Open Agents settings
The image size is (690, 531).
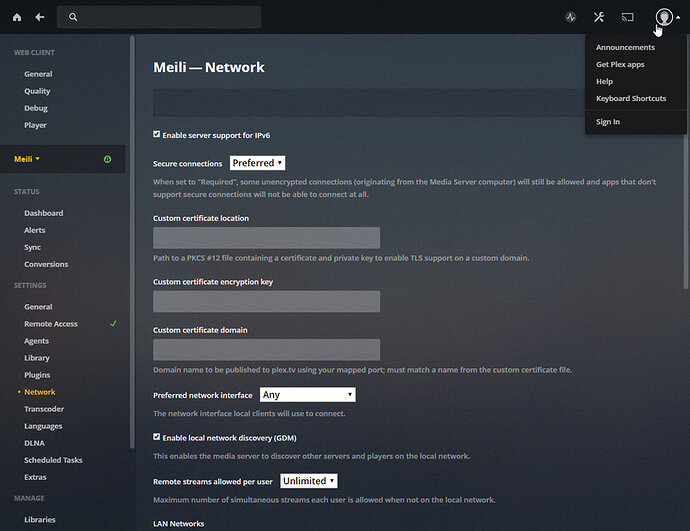coord(37,341)
